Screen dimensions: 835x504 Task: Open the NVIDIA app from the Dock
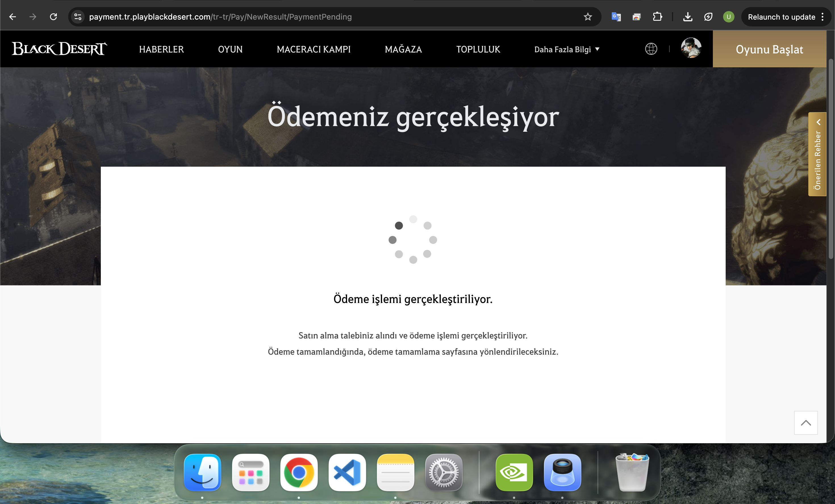514,472
